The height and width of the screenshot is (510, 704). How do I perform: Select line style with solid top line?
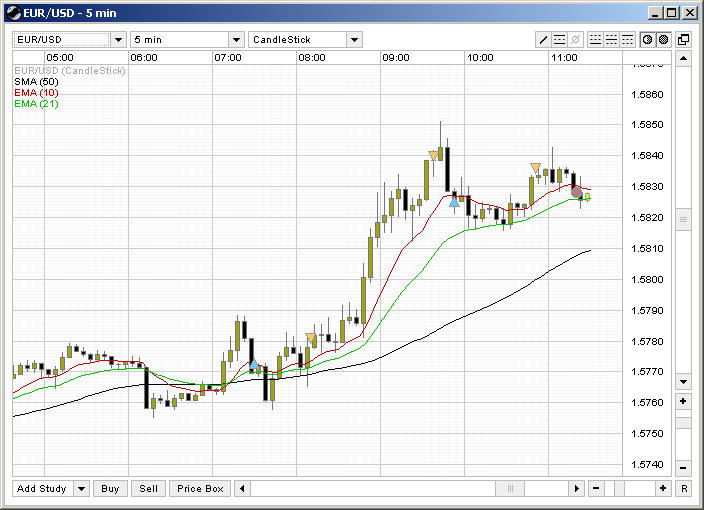[x=627, y=40]
